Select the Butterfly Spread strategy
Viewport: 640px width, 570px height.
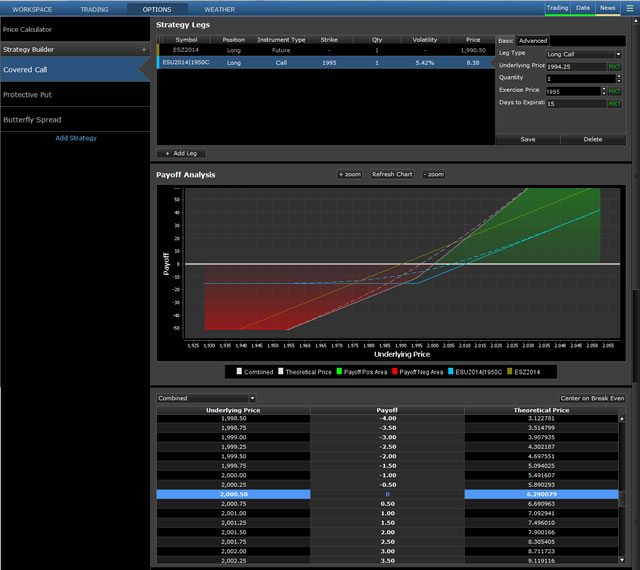(x=75, y=120)
